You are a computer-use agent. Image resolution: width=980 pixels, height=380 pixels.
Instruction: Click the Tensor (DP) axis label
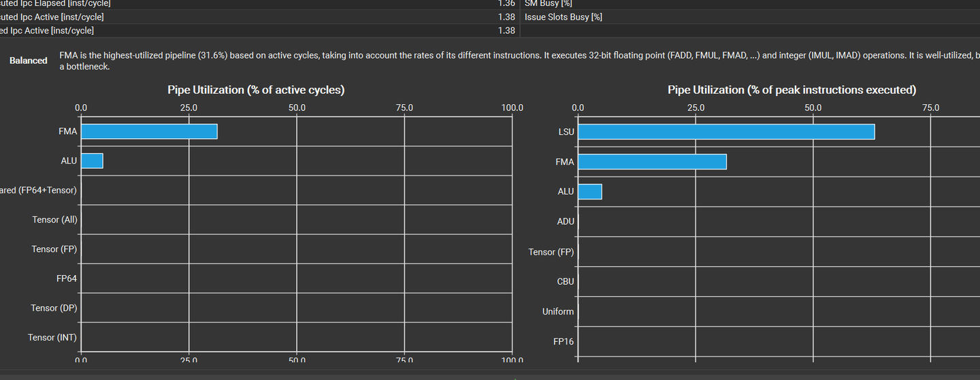54,308
